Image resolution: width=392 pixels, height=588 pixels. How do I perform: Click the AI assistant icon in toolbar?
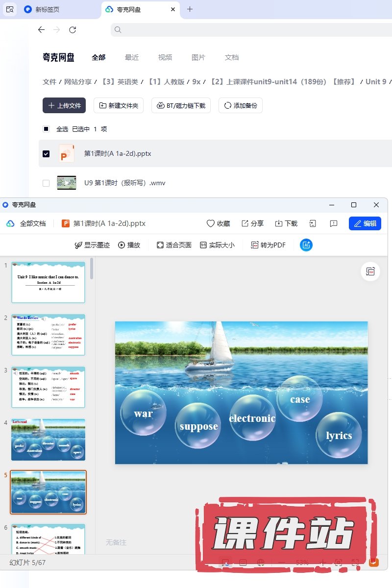(x=306, y=245)
